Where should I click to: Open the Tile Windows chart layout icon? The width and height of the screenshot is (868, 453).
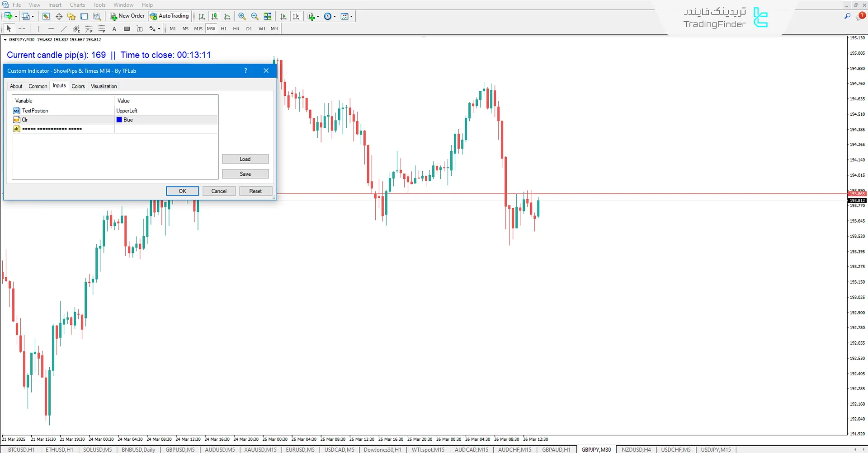coord(268,16)
